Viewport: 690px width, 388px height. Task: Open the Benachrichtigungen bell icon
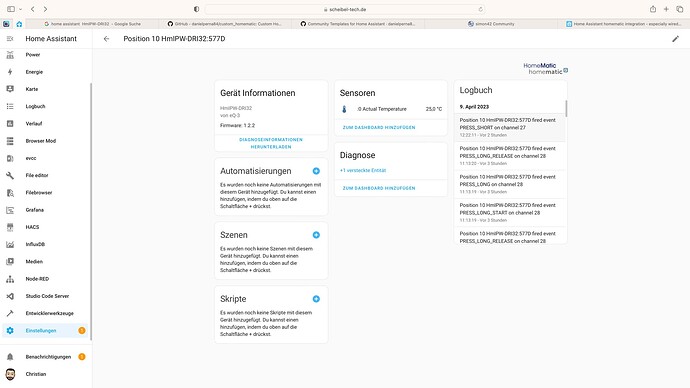(10, 357)
